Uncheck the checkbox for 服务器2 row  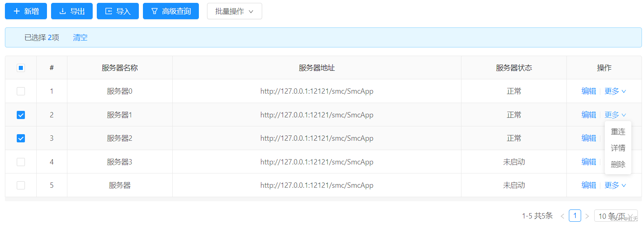point(21,138)
